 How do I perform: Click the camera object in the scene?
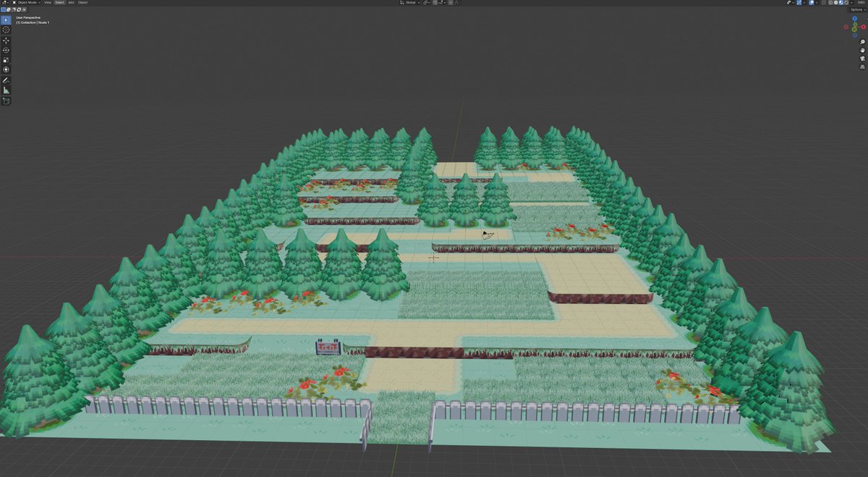coord(488,235)
